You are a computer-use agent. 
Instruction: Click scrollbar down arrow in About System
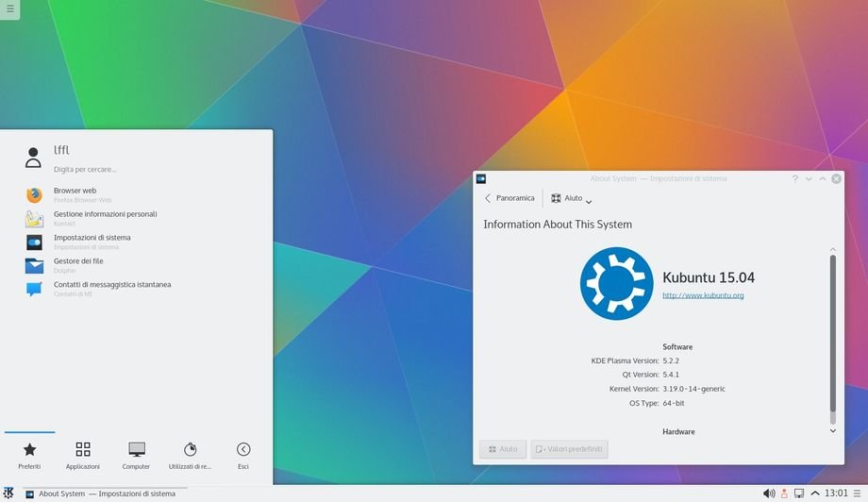[x=832, y=430]
